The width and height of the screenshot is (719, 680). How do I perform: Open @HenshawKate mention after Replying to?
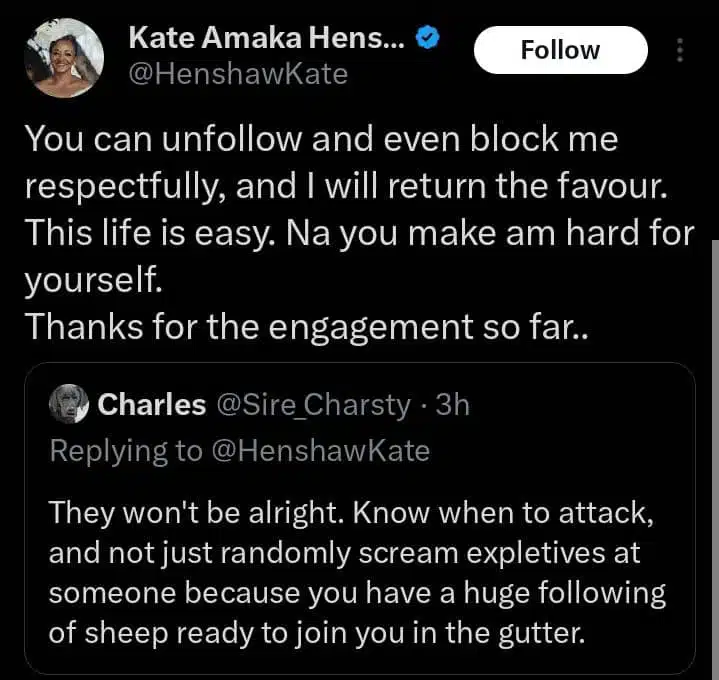click(x=320, y=451)
